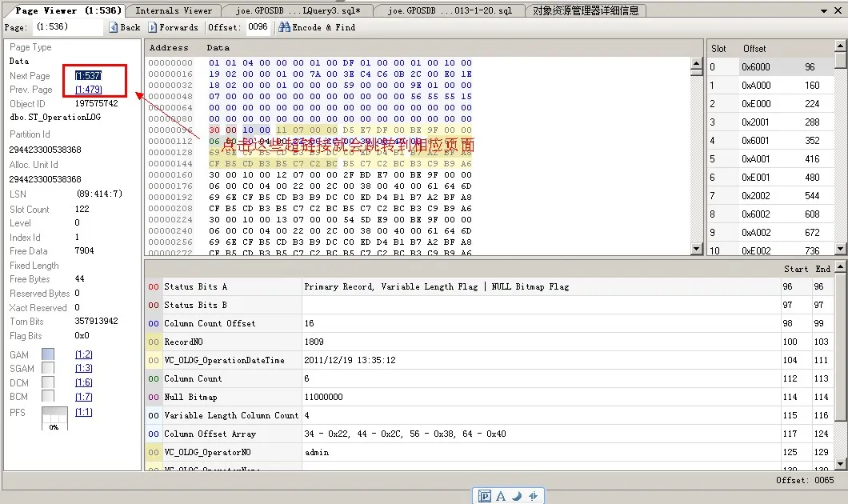
Task: Click the DCM status box
Action: click(x=48, y=382)
